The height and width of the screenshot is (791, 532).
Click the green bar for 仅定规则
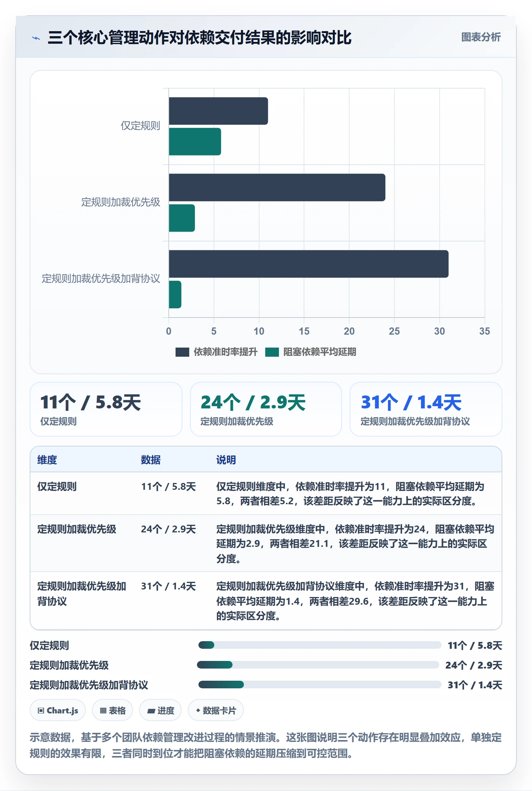coord(195,141)
